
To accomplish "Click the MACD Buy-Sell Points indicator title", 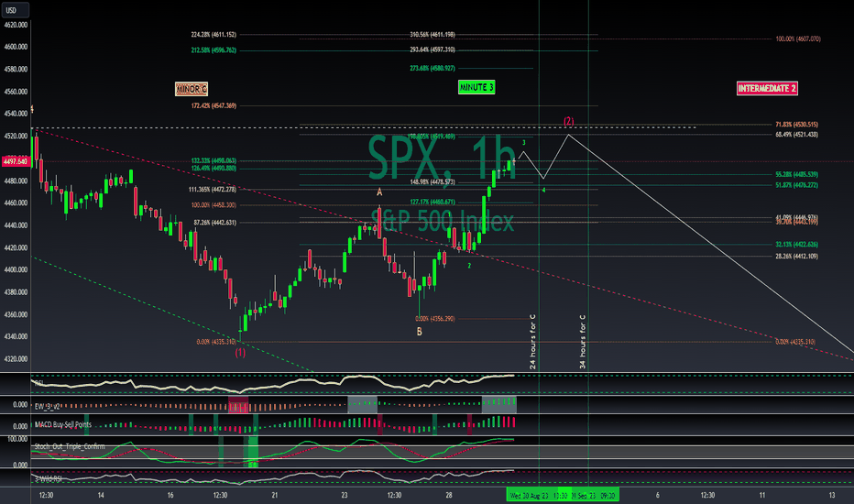I will point(63,424).
